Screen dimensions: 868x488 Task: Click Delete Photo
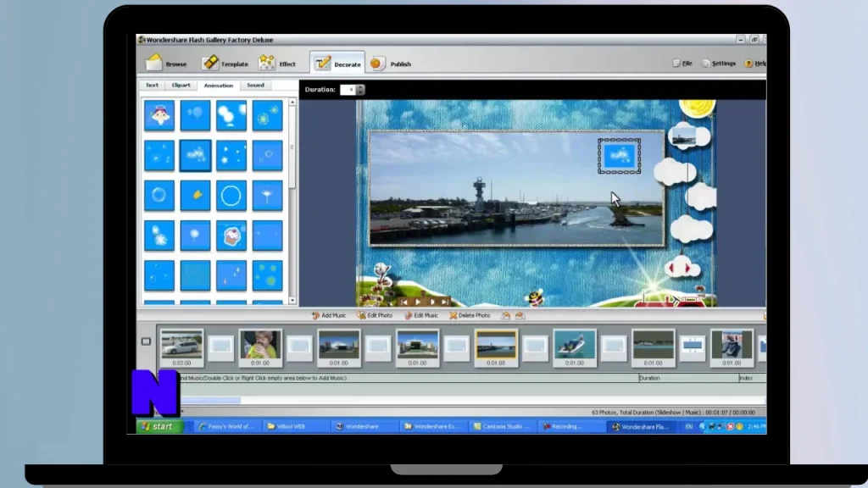(470, 315)
